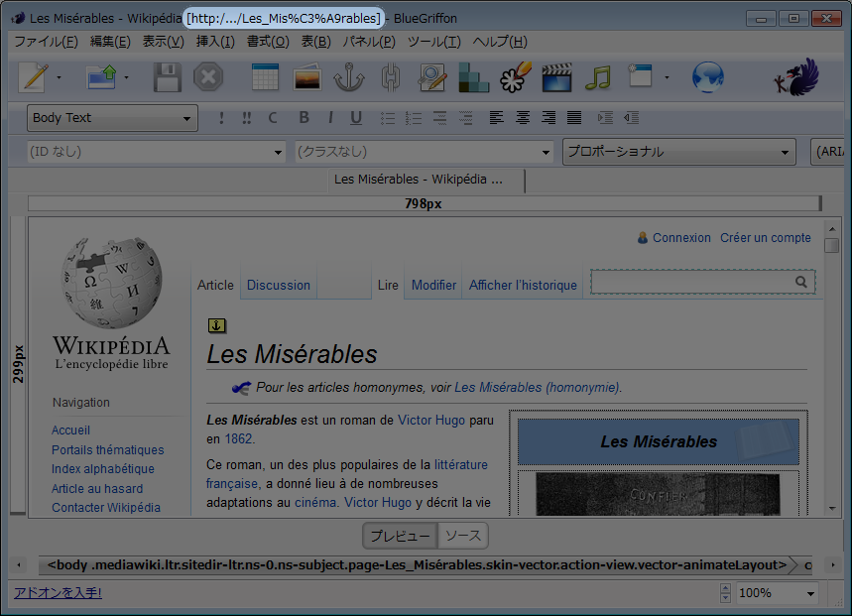Click the yellow anchor marker above title
Image resolution: width=852 pixels, height=616 pixels.
click(217, 325)
